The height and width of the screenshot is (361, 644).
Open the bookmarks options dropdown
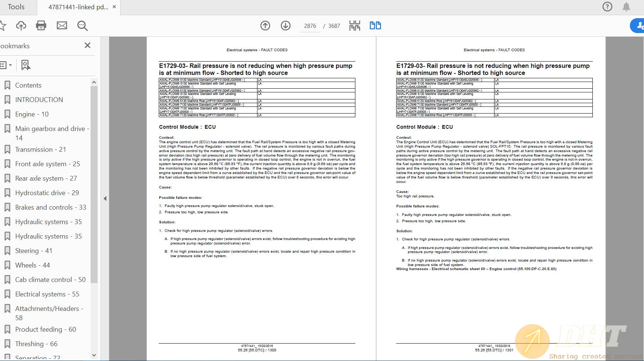click(6, 65)
